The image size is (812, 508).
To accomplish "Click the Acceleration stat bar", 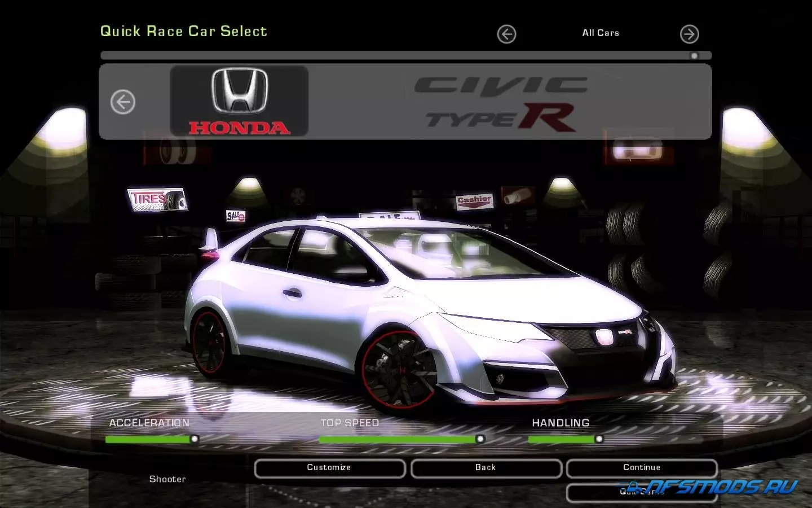I will pos(152,439).
